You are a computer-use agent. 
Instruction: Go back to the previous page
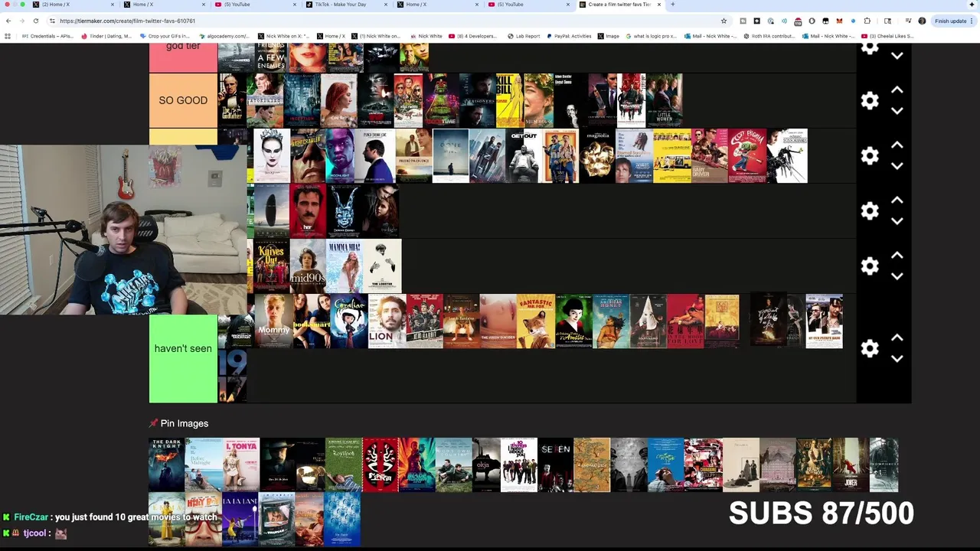point(8,21)
